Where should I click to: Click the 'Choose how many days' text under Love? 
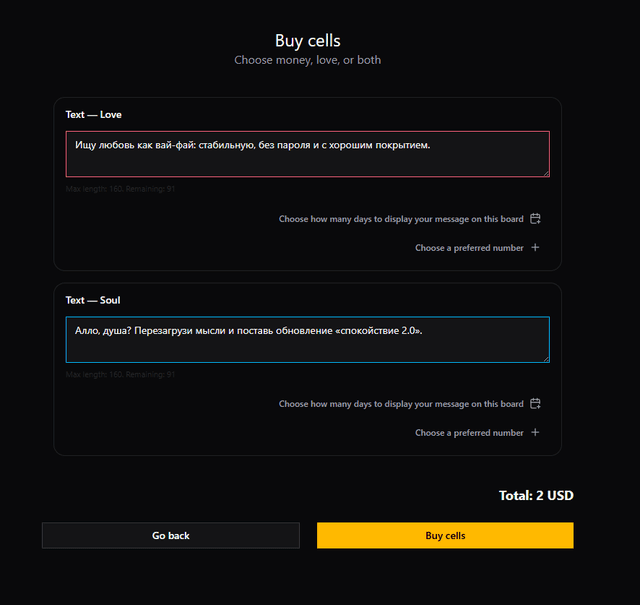coord(401,219)
